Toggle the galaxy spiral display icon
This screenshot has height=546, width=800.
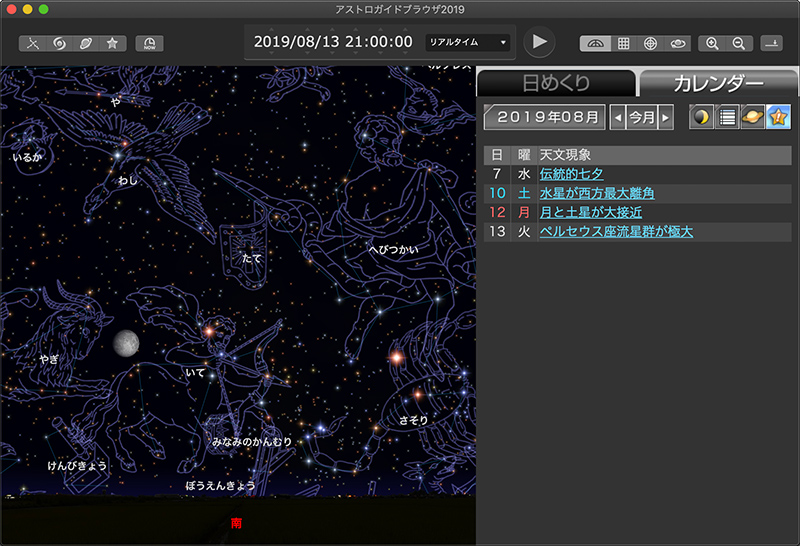(x=59, y=43)
